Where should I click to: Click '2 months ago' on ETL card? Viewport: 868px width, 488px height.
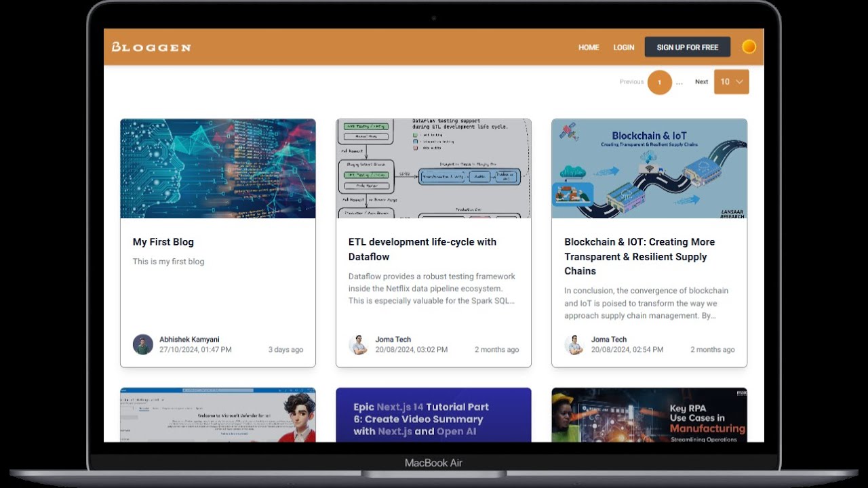pyautogui.click(x=496, y=350)
